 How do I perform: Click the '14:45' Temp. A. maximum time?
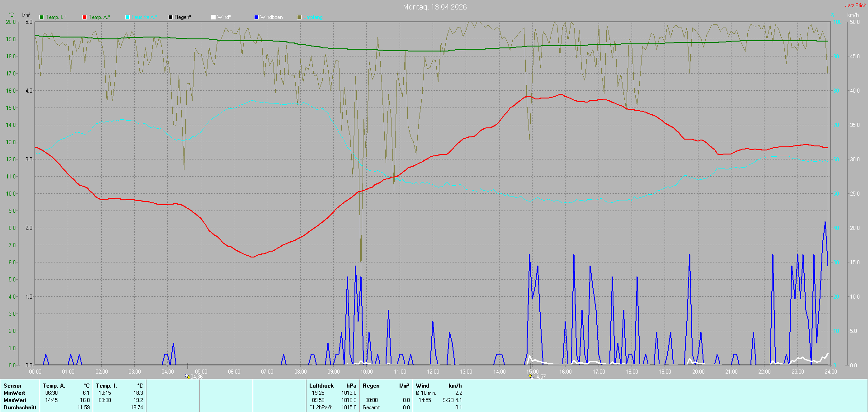click(52, 400)
